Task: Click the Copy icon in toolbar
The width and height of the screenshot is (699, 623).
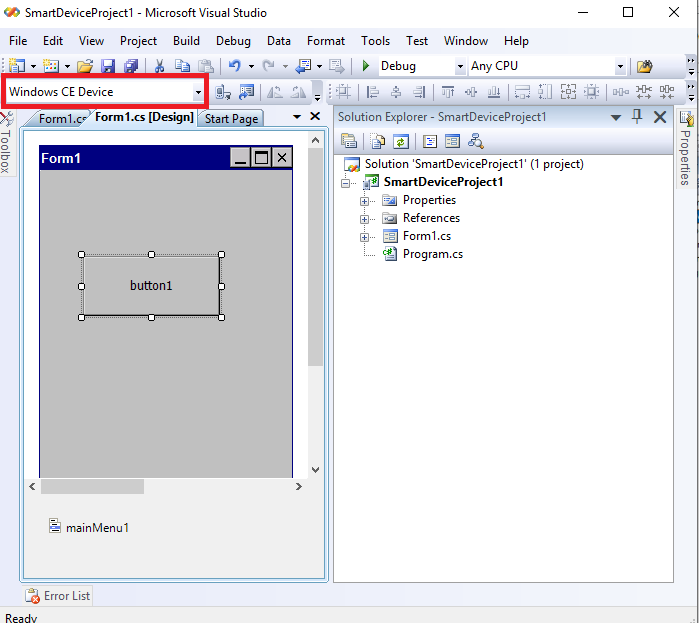Action: (182, 66)
